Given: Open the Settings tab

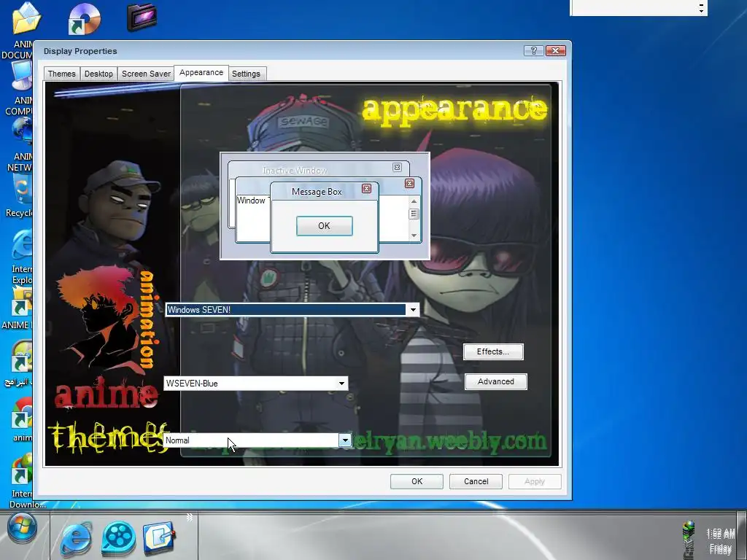Looking at the screenshot, I should [246, 74].
